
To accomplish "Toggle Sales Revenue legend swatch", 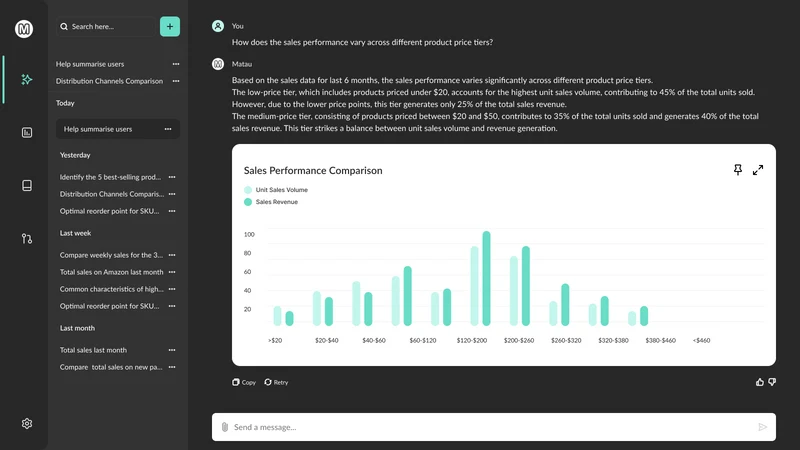I will click(x=248, y=202).
